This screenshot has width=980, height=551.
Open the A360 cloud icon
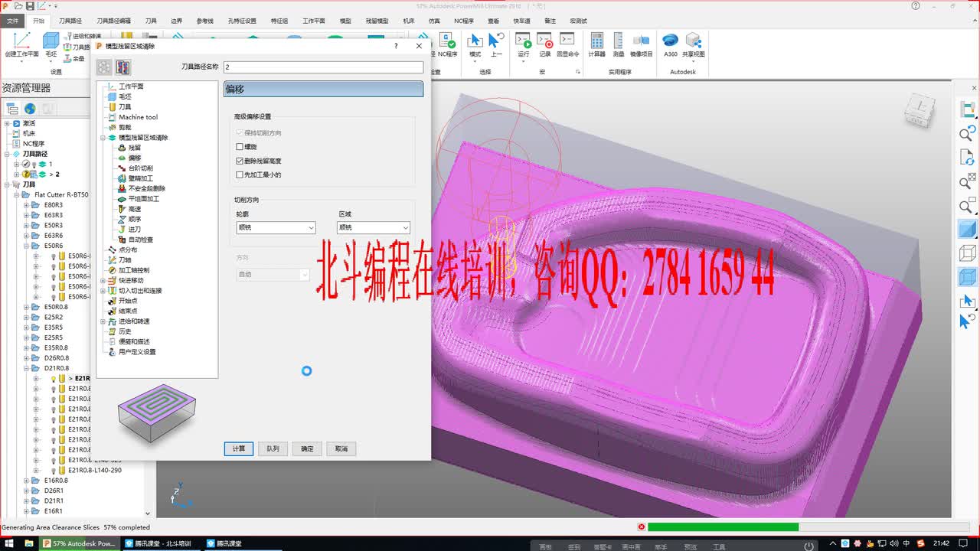[671, 44]
